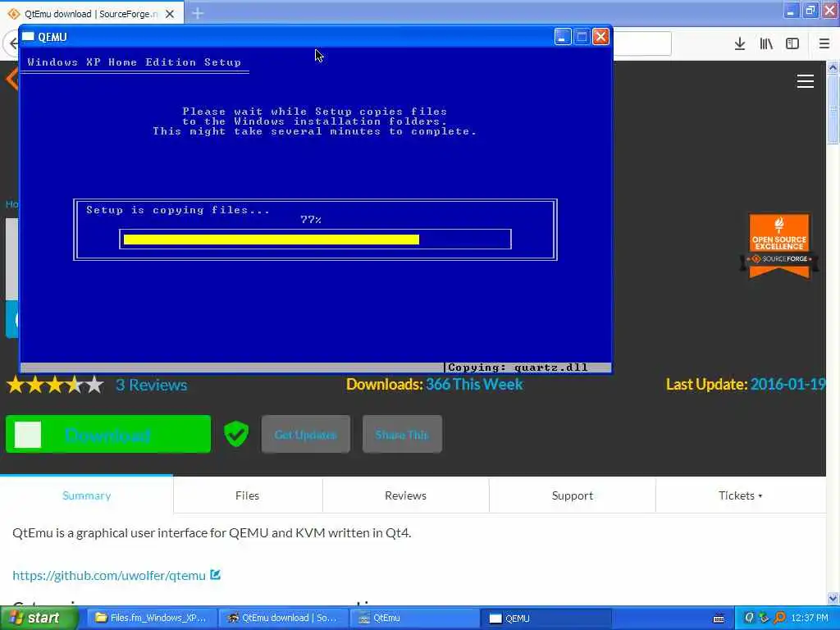The height and width of the screenshot is (630, 840).
Task: Expand the Tickets dropdown tab
Action: (x=741, y=495)
